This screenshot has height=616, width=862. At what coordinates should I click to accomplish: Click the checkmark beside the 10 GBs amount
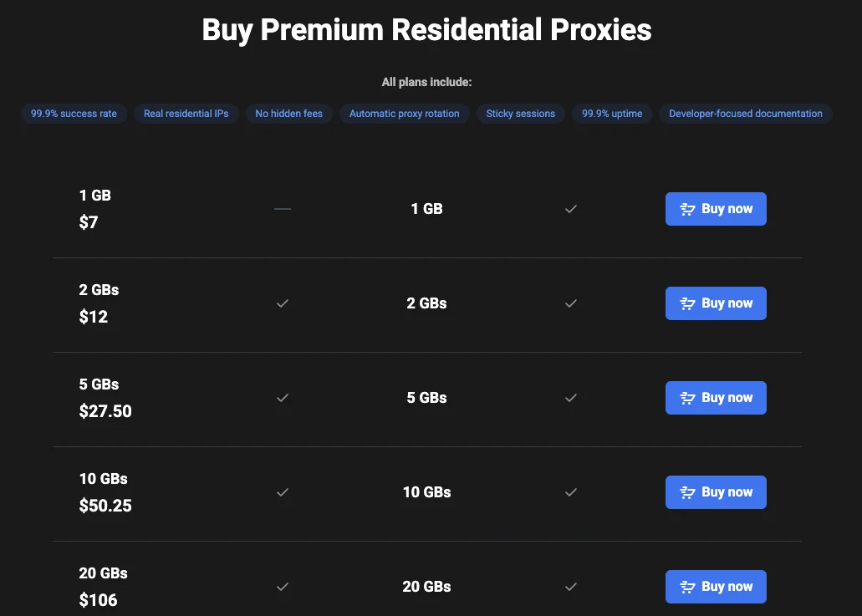(x=283, y=492)
